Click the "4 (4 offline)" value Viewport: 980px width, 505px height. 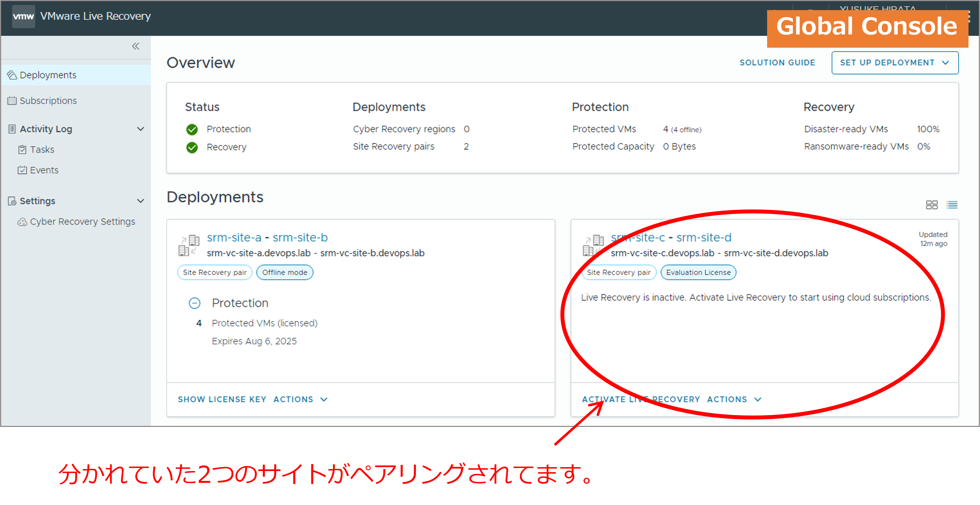tap(682, 129)
